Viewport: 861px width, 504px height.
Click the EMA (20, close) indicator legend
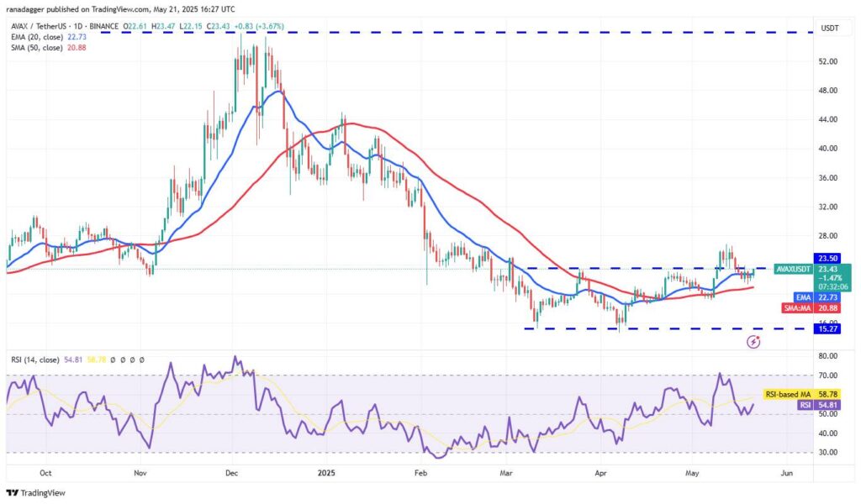click(49, 37)
